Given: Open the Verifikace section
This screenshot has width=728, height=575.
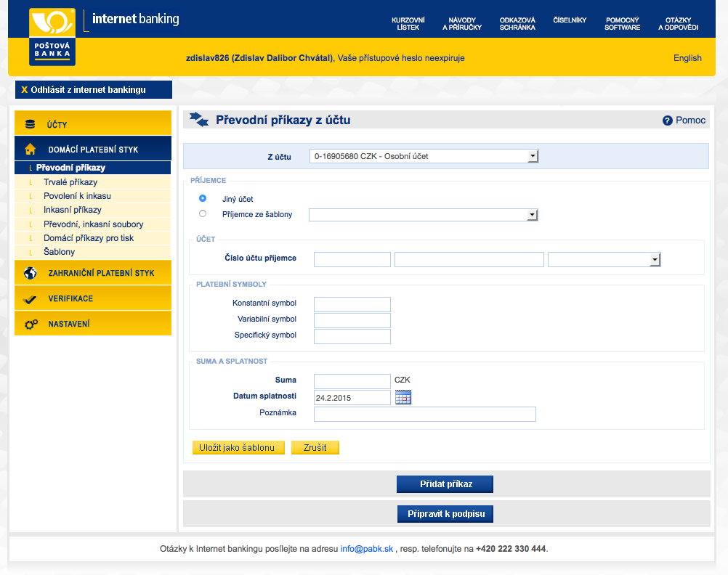Looking at the screenshot, I should point(93,298).
